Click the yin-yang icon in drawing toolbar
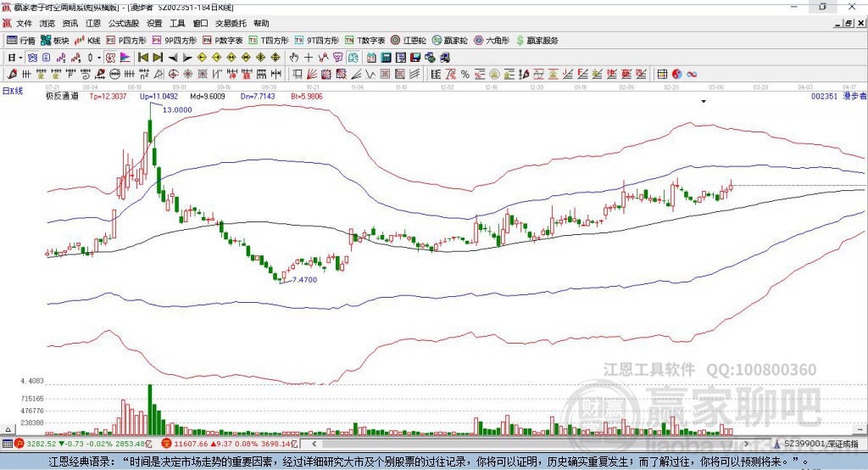The image size is (868, 470). (x=677, y=75)
